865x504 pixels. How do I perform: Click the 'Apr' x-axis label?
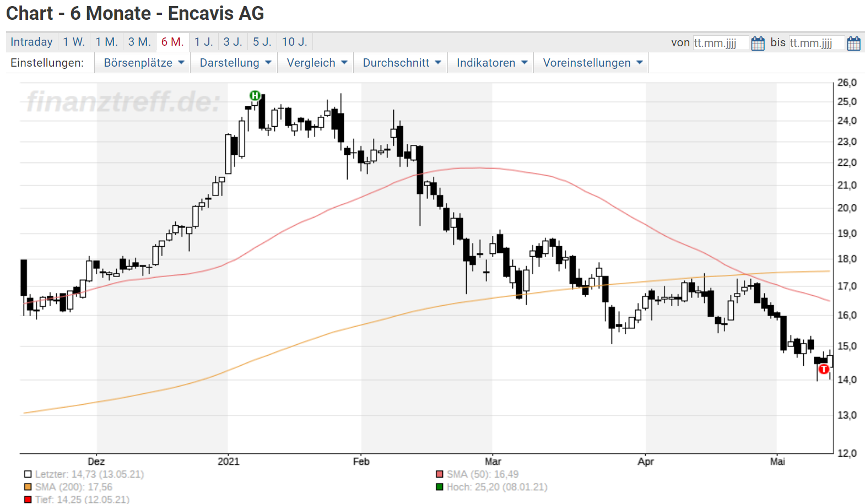click(645, 462)
